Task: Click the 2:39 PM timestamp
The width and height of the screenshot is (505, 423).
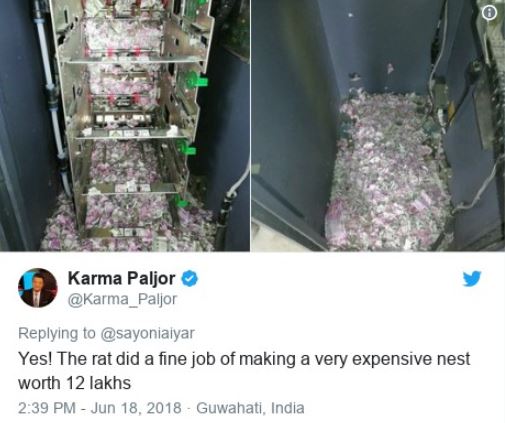Action: (x=46, y=408)
